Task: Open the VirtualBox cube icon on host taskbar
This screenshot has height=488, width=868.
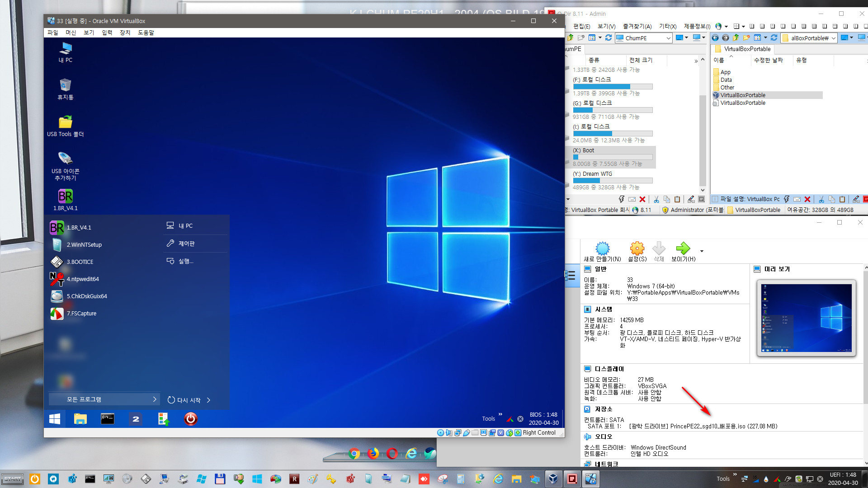Action: (x=553, y=479)
